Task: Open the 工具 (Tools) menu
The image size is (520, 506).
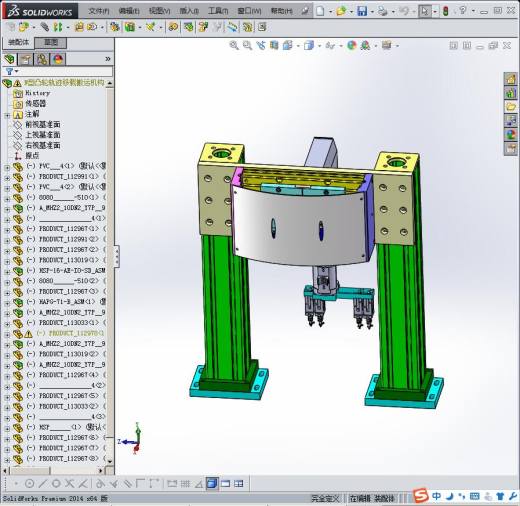Action: [218, 11]
